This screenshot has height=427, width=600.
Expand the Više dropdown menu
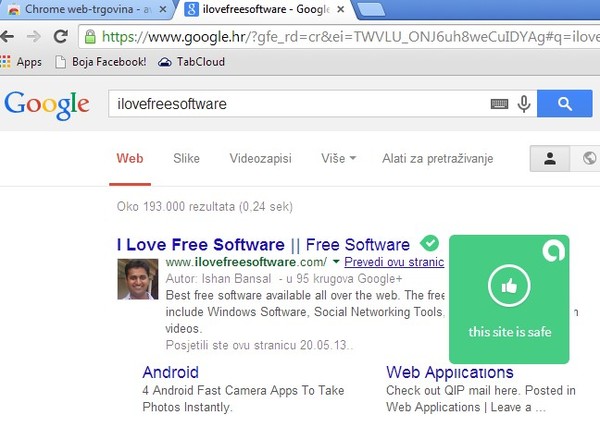(x=339, y=159)
